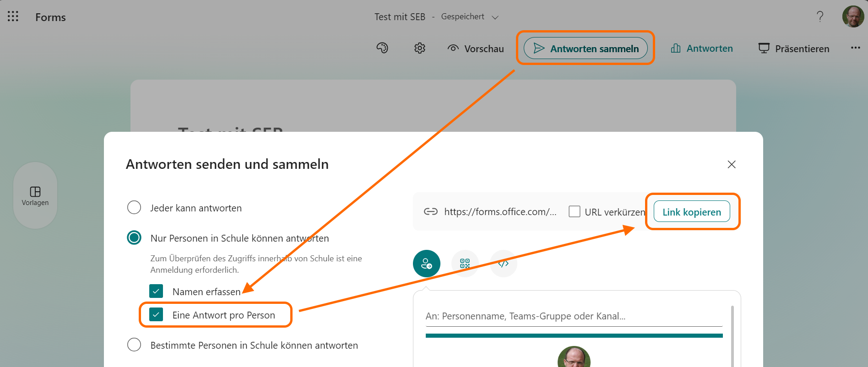Click the help question mark icon
Image resolution: width=868 pixels, height=367 pixels.
(x=820, y=17)
